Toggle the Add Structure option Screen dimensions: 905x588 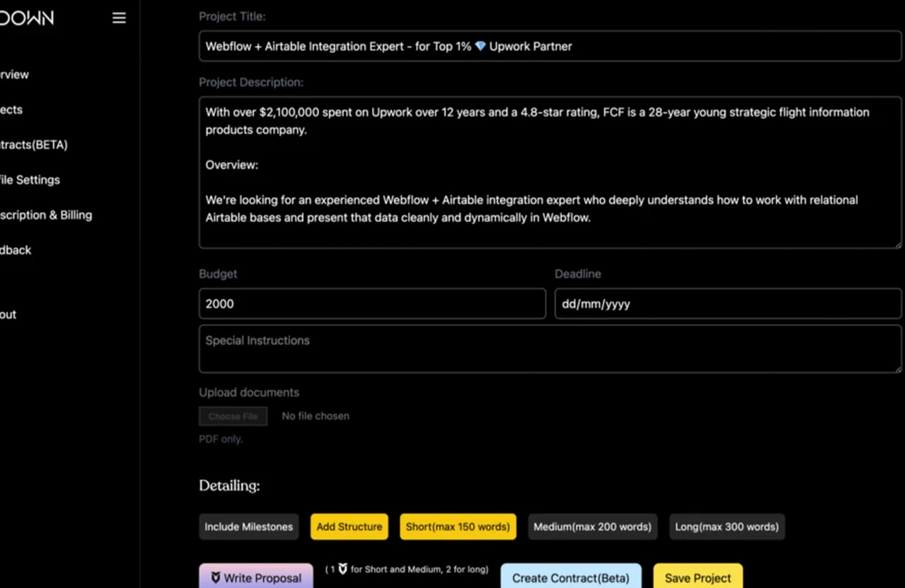click(x=349, y=527)
